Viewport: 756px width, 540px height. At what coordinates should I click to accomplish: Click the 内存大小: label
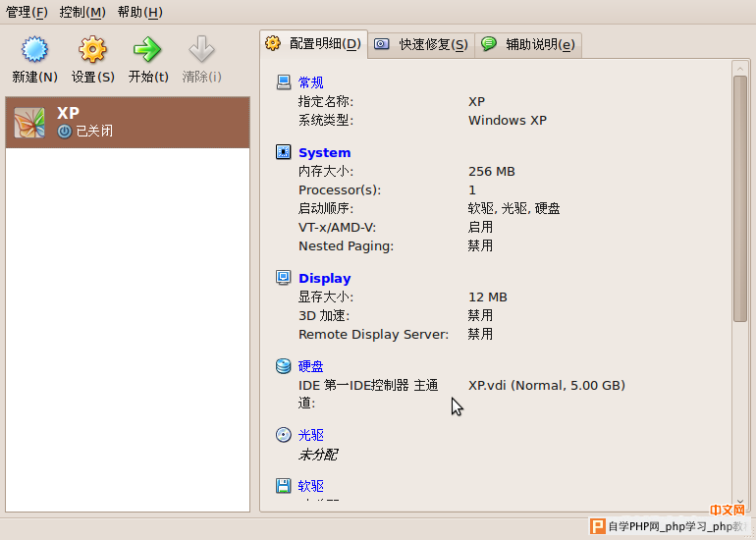tap(325, 172)
